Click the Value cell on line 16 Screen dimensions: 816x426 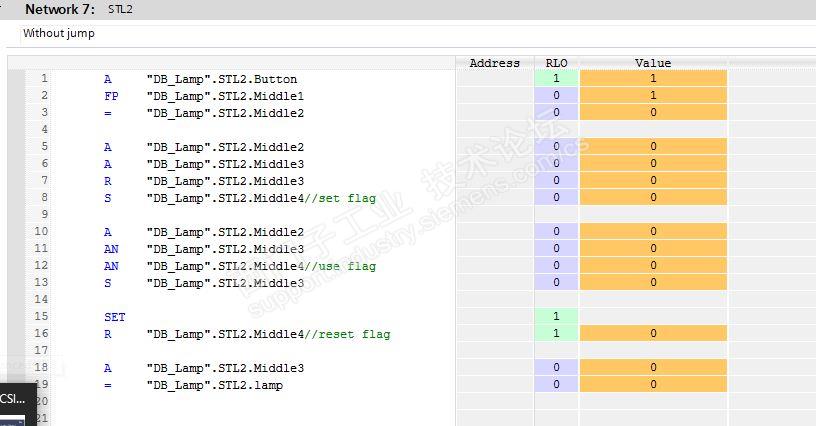tap(653, 333)
